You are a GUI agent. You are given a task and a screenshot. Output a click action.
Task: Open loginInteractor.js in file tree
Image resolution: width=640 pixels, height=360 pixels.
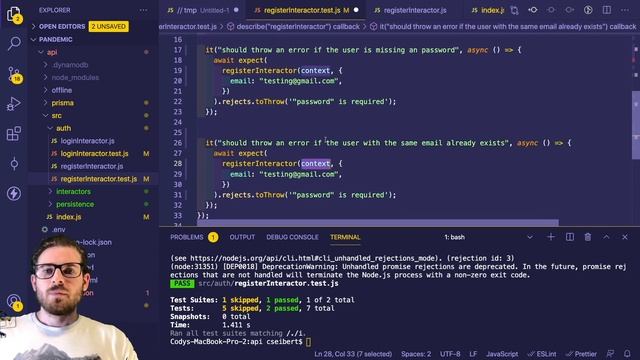[x=87, y=141]
